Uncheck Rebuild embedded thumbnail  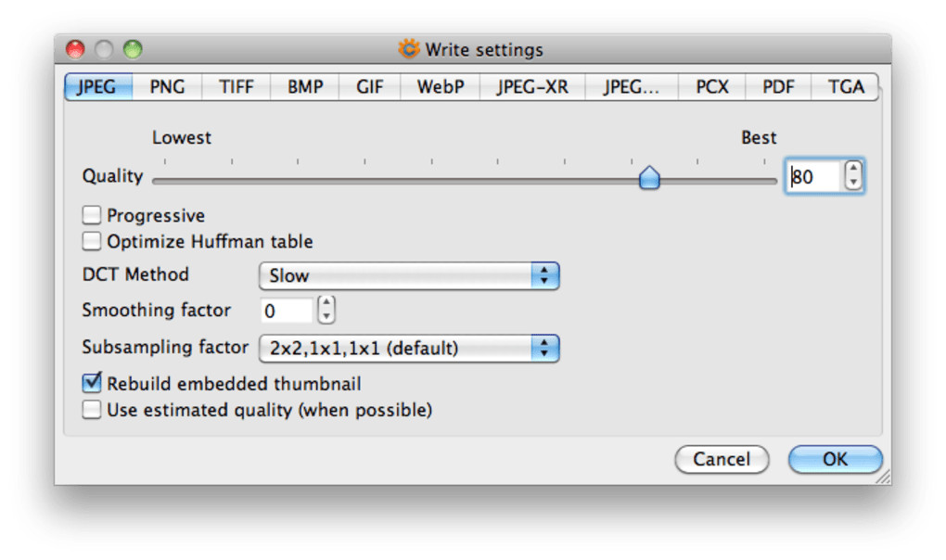coord(91,383)
